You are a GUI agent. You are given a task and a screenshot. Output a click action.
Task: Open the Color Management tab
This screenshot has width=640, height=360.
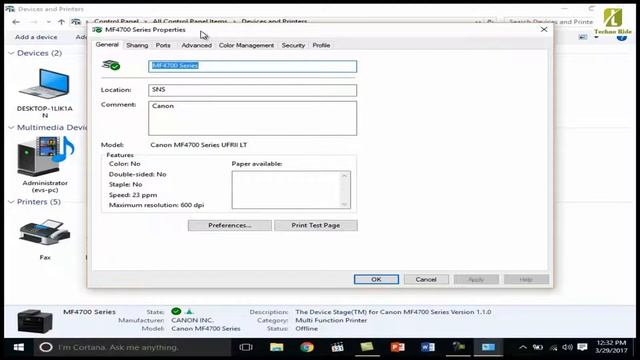coord(246,45)
